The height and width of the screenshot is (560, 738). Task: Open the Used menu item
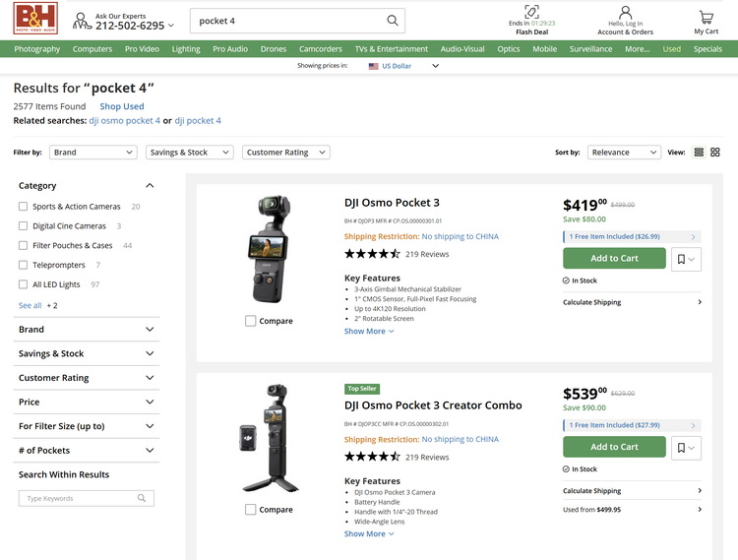point(672,49)
